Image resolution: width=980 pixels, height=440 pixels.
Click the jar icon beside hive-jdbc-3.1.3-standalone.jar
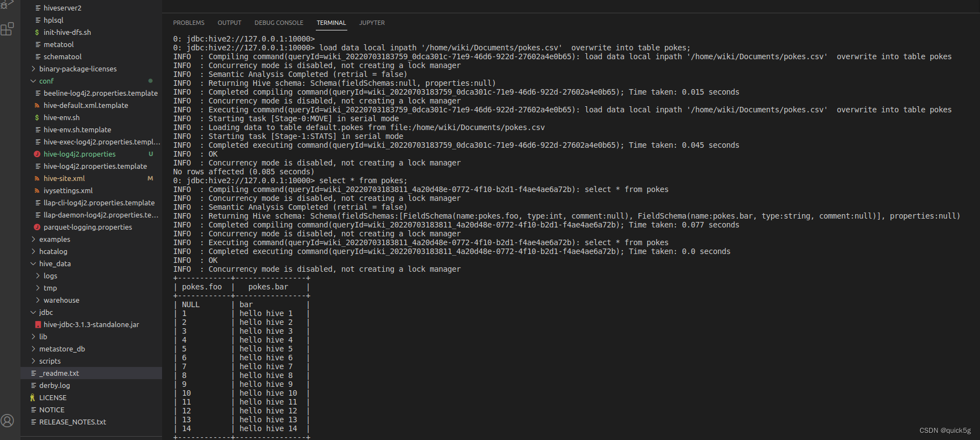point(38,325)
